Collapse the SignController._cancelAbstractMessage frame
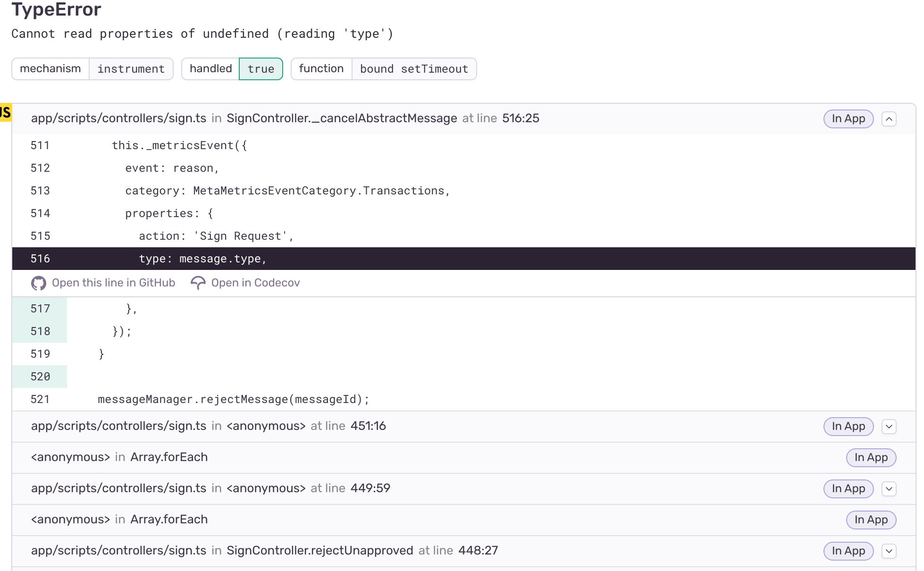924x571 pixels. pyautogui.click(x=889, y=118)
